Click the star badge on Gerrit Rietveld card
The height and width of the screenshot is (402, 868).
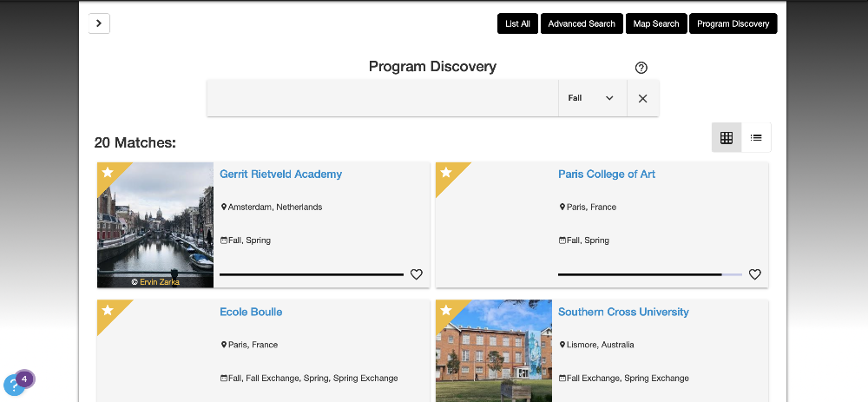pos(108,173)
